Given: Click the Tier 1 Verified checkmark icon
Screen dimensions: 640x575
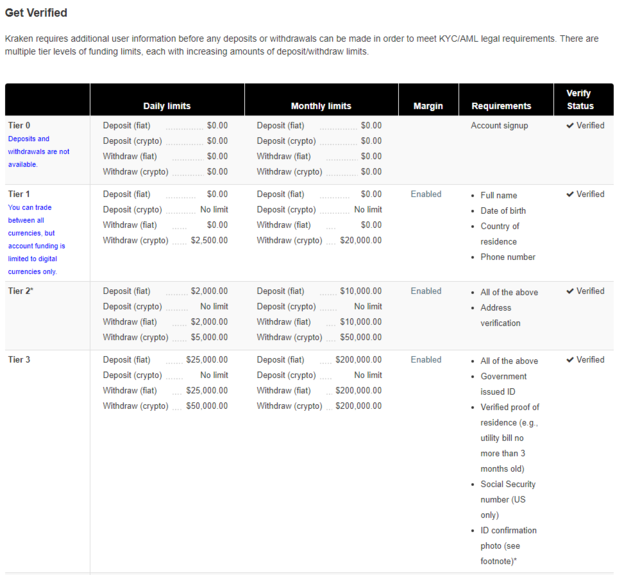Looking at the screenshot, I should [570, 194].
